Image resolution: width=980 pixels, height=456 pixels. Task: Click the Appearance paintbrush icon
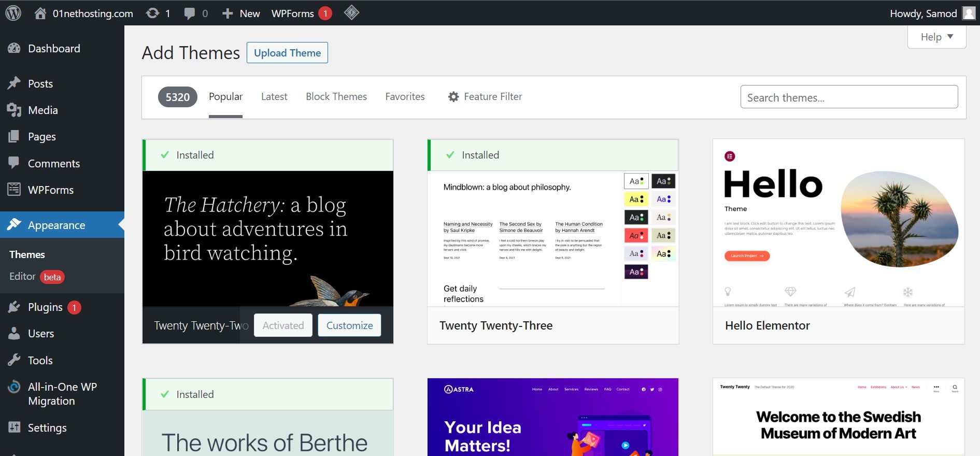point(15,224)
